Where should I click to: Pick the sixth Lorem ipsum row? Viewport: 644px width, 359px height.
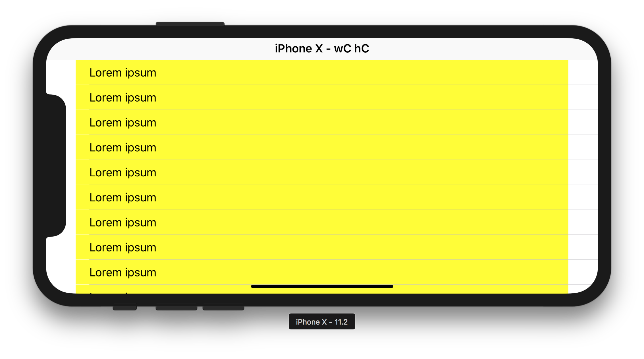322,197
